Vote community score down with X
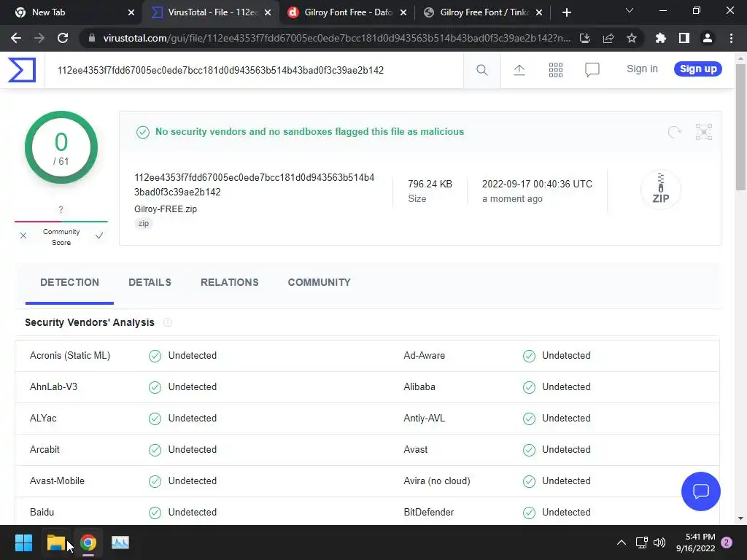Viewport: 747px width, 560px height. (23, 236)
